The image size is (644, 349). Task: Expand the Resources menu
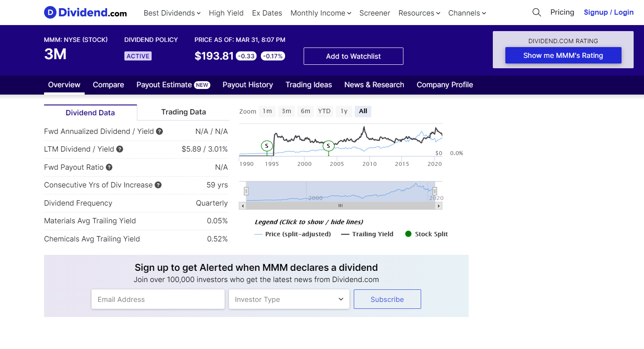click(419, 13)
